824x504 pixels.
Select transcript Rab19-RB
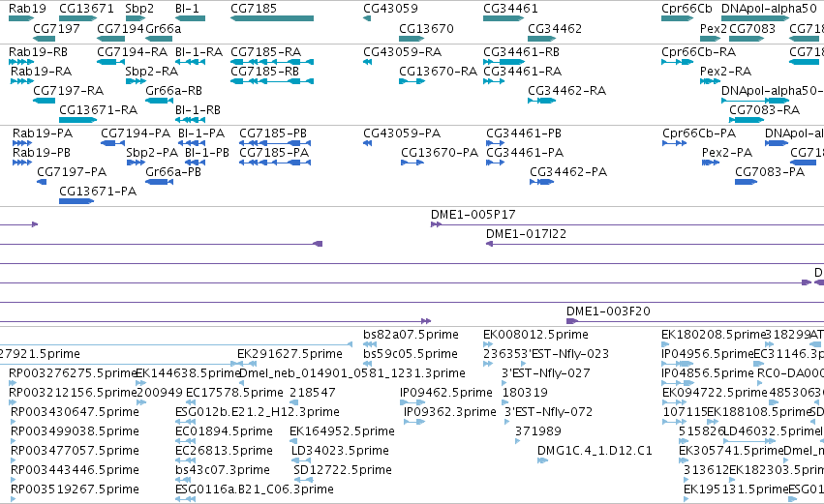[21, 62]
